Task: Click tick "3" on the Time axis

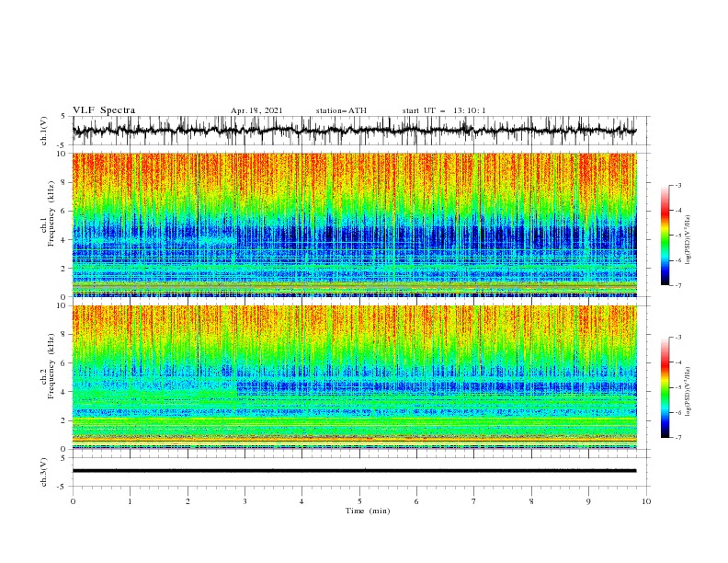Action: coord(245,501)
